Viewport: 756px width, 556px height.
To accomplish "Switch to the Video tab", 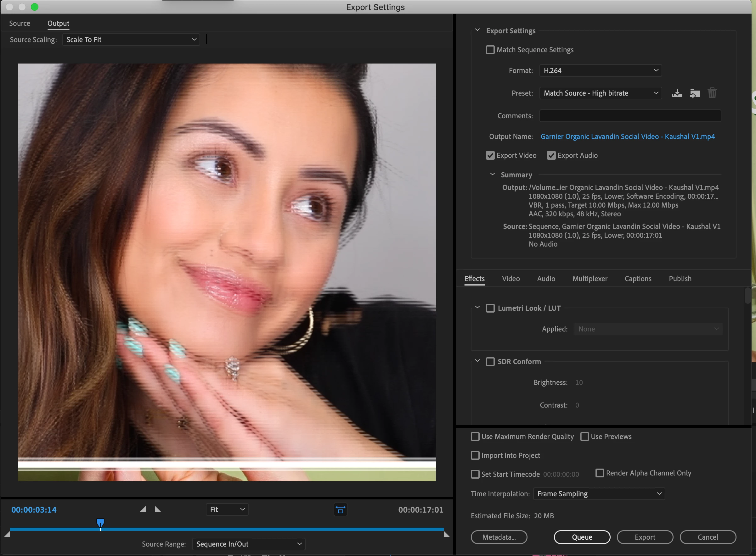I will tap(511, 279).
